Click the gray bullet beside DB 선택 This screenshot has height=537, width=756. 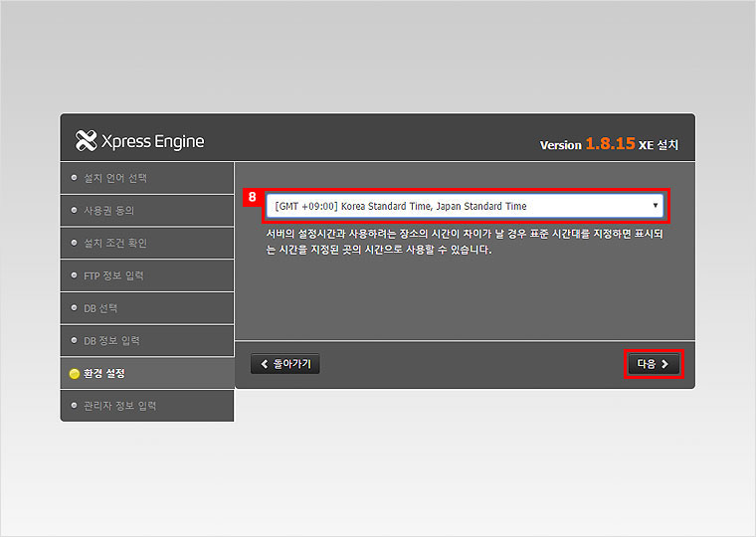coord(74,308)
